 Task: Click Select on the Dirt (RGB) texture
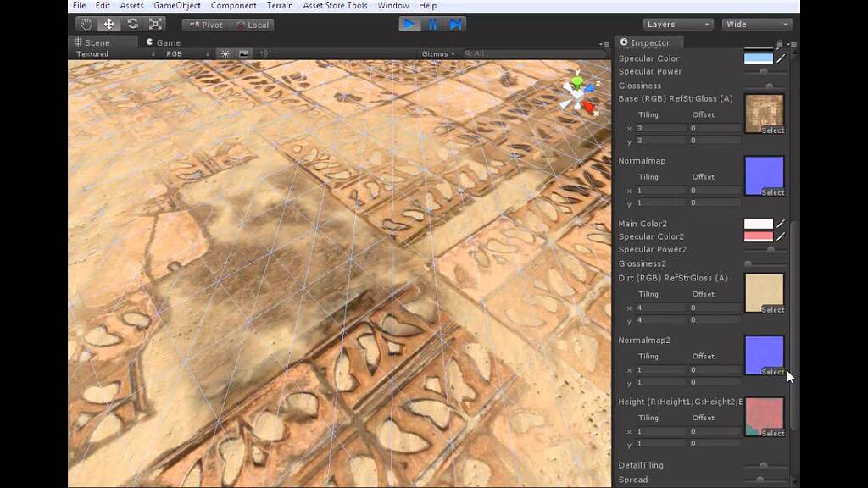click(772, 310)
